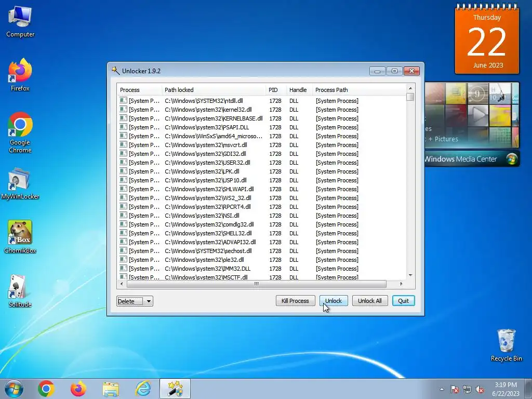Click the vertical scrollbar down arrow
Screen dimensions: 532x399
410,275
